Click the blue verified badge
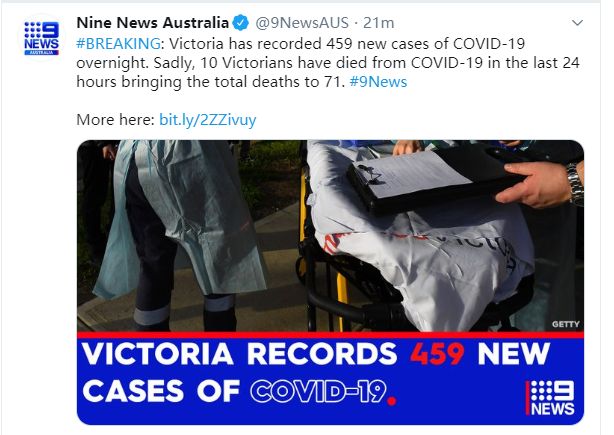The image size is (614, 435). point(241,23)
